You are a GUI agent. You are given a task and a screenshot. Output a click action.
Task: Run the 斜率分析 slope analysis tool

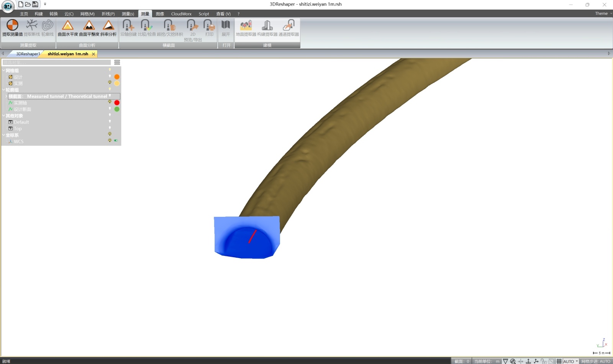click(x=108, y=28)
